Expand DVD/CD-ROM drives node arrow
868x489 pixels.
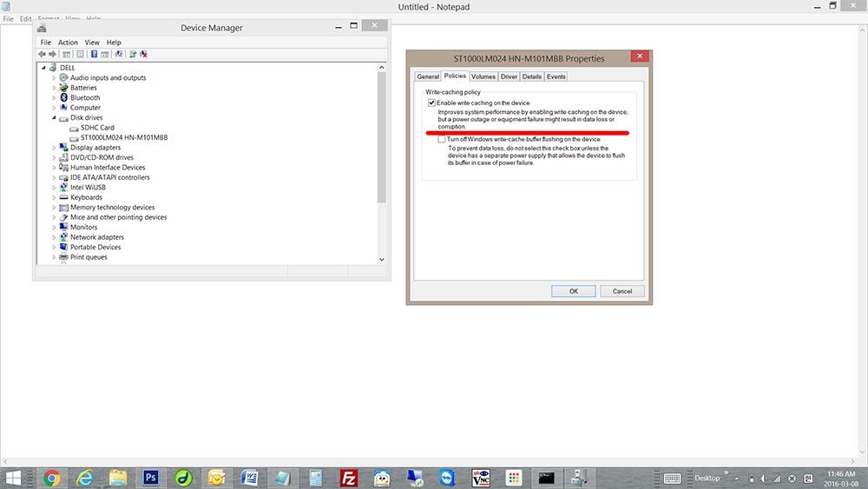pyautogui.click(x=54, y=158)
